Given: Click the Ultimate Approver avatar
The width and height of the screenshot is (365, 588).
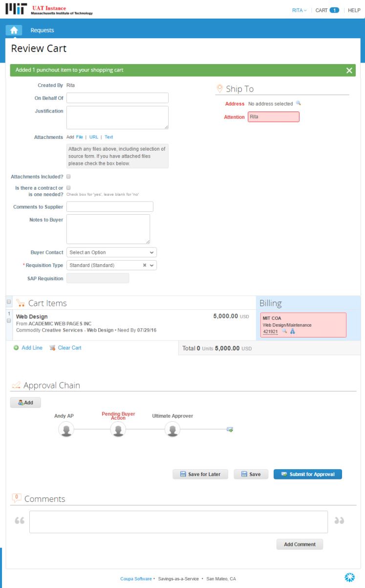Looking at the screenshot, I should (x=172, y=430).
